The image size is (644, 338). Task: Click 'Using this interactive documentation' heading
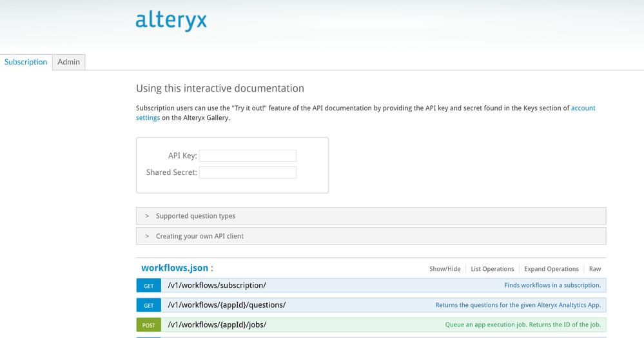[x=220, y=88]
